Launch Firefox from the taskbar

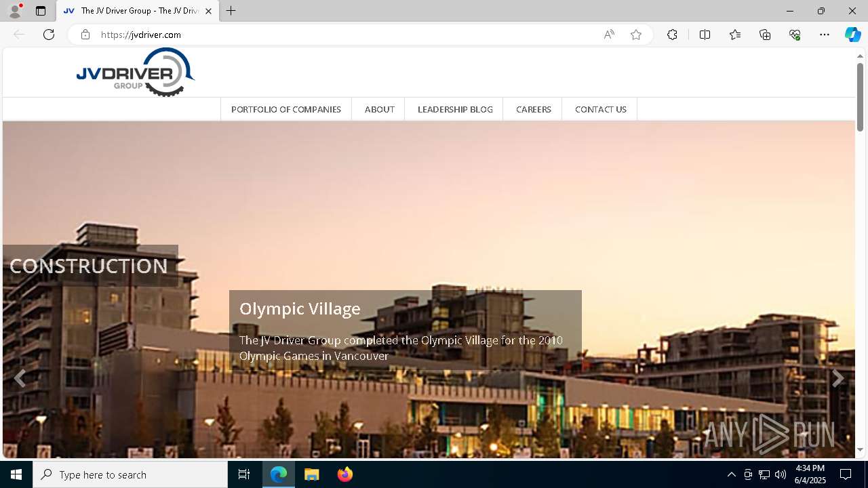click(x=344, y=474)
